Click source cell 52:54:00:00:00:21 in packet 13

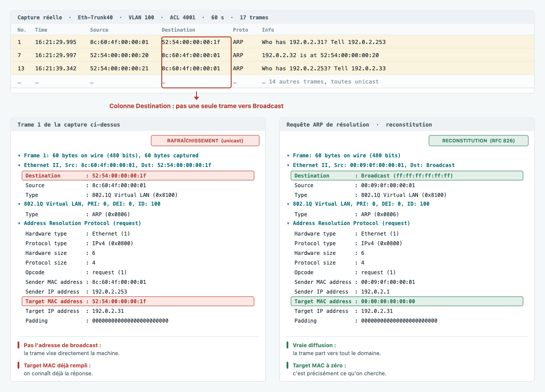pos(119,69)
